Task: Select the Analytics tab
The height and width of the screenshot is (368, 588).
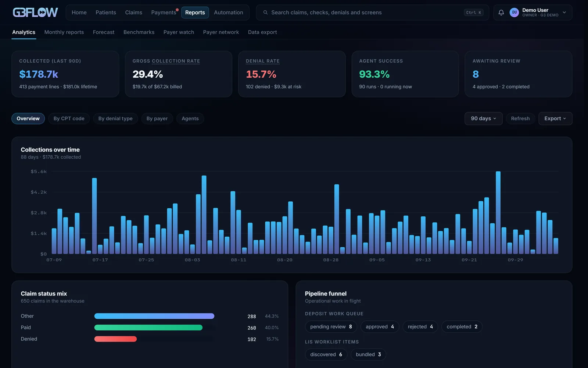Action: click(x=24, y=32)
